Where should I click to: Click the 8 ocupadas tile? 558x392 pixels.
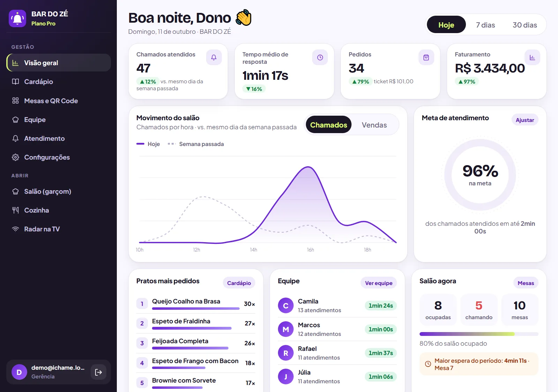pyautogui.click(x=438, y=309)
